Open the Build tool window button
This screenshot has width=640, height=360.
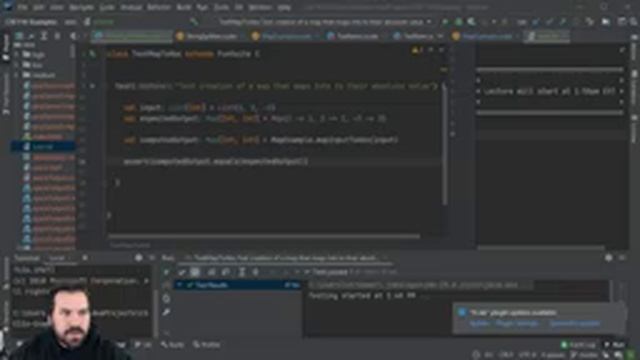pos(173,345)
